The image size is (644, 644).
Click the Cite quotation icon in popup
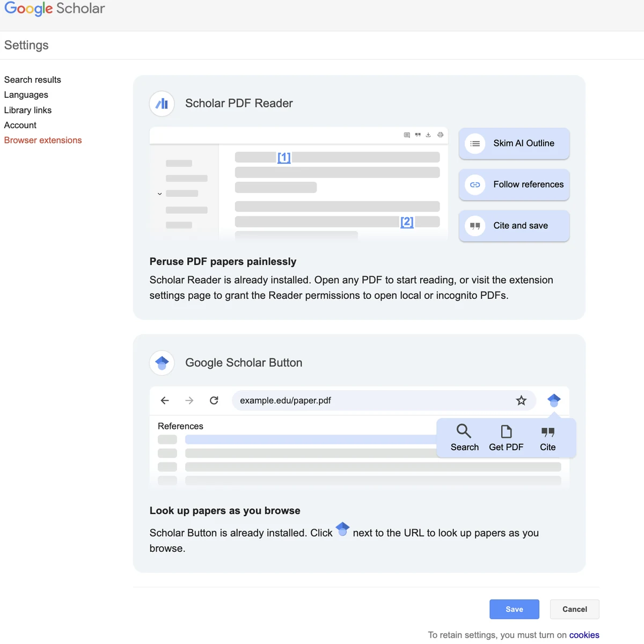coord(548,432)
